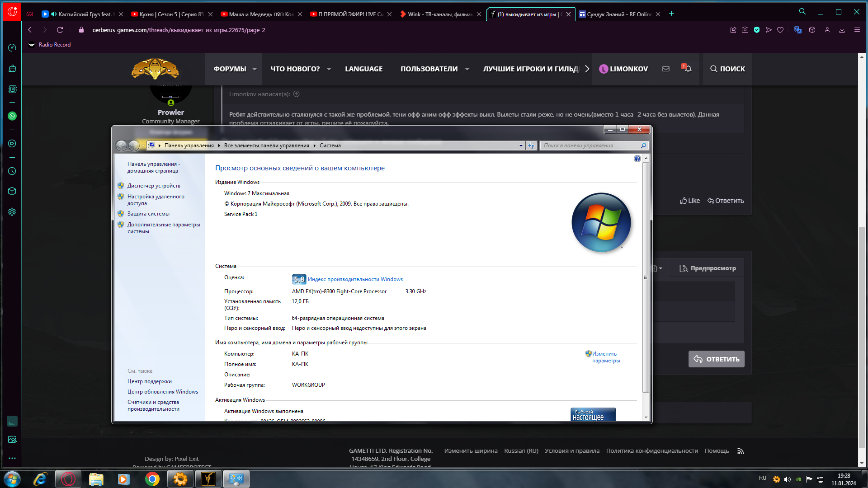This screenshot has height=488, width=868.
Task: Add page to bookmarks heart icon
Action: click(x=780, y=30)
